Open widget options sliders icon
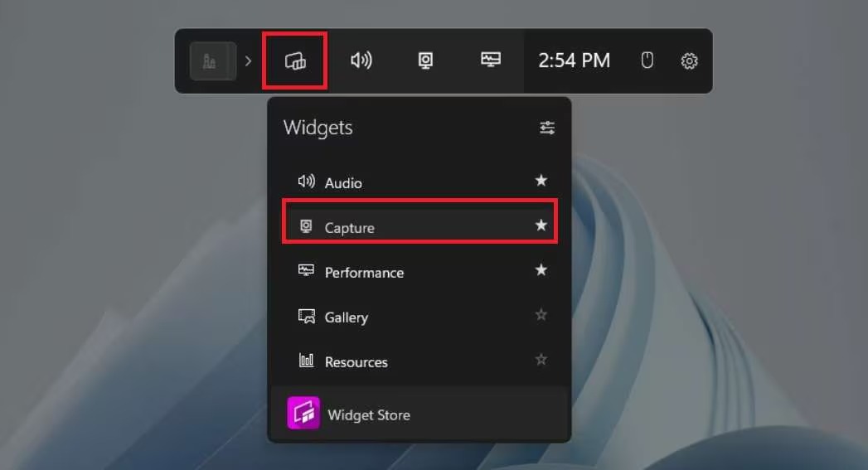868x470 pixels. click(547, 128)
